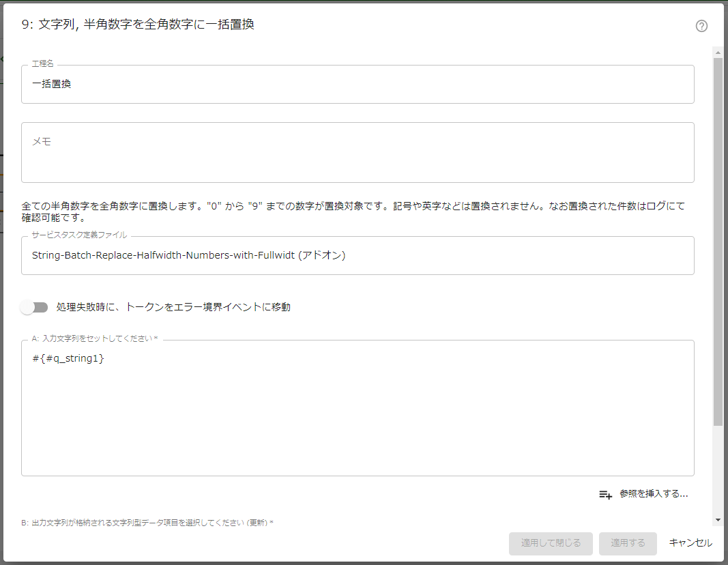Open help via the question mark icon
728x565 pixels.
pos(701,27)
